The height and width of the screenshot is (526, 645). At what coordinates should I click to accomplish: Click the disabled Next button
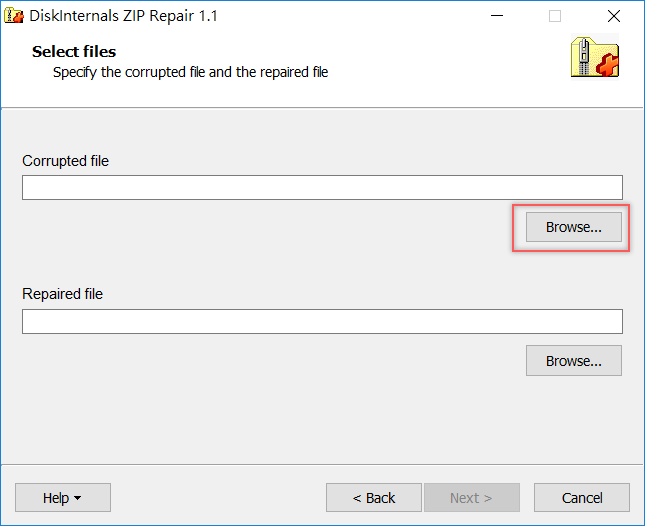471,498
